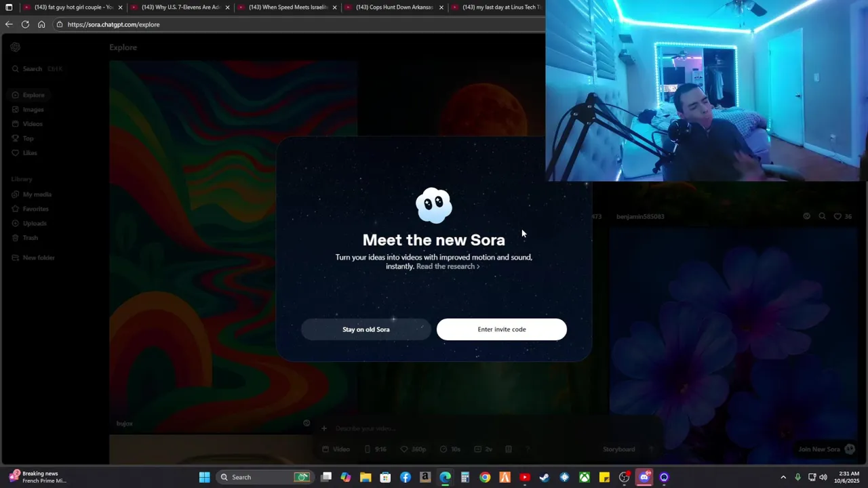Open Favorites in Library
Image resolution: width=868 pixels, height=488 pixels.
coord(31,209)
